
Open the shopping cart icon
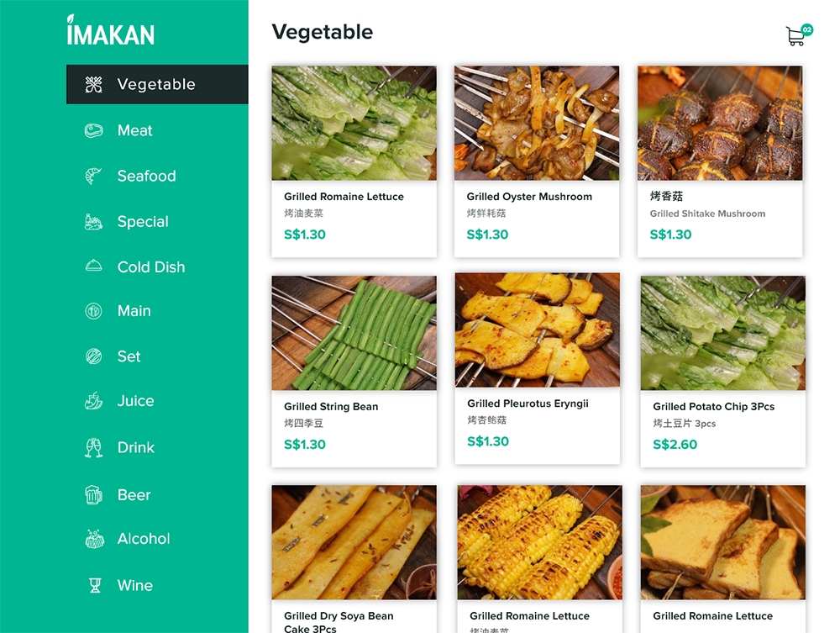click(795, 36)
